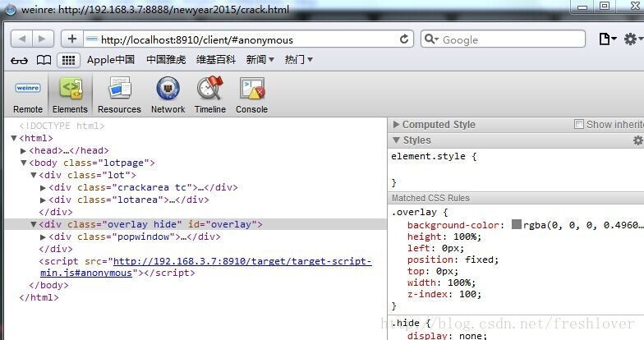The width and height of the screenshot is (644, 340).
Task: Edit the display: none property
Action: click(447, 335)
